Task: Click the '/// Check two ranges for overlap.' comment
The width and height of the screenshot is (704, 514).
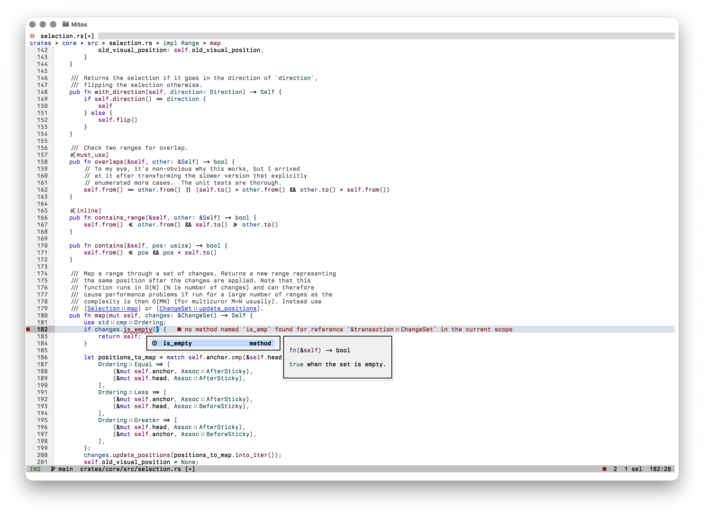Action: (128, 148)
